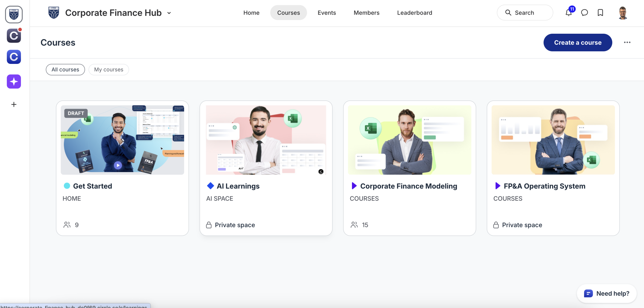Open the Corporate Finance Modeling course thumbnail
The width and height of the screenshot is (644, 308).
click(x=409, y=140)
